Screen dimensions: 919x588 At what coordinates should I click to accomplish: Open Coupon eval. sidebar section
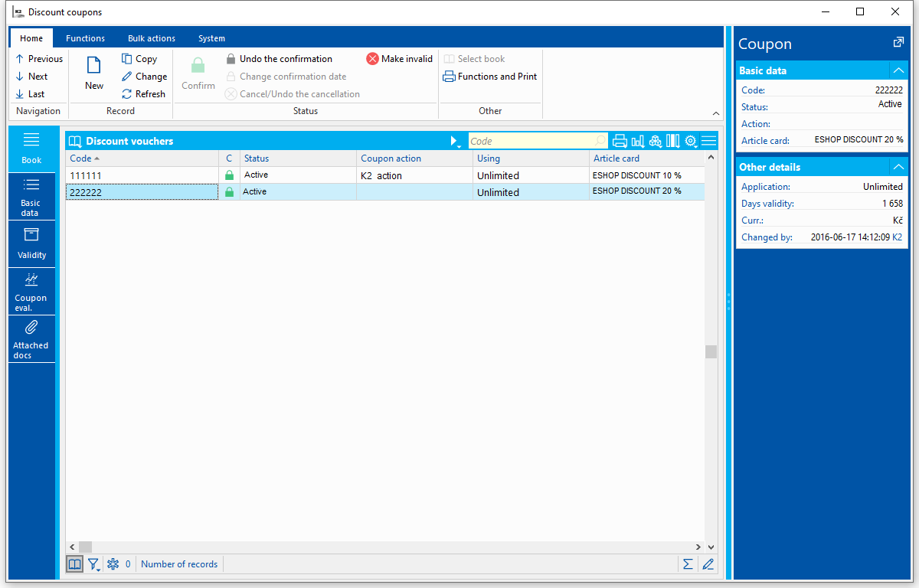tap(31, 292)
